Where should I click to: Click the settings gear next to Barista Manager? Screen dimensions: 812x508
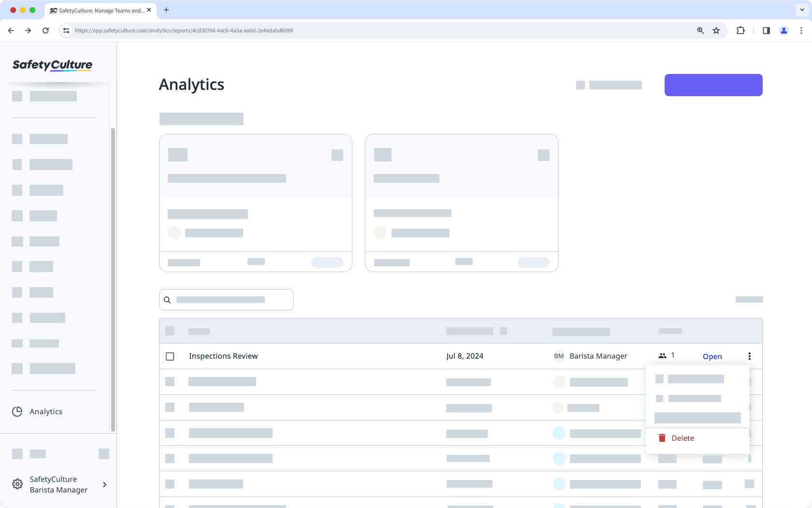(17, 484)
